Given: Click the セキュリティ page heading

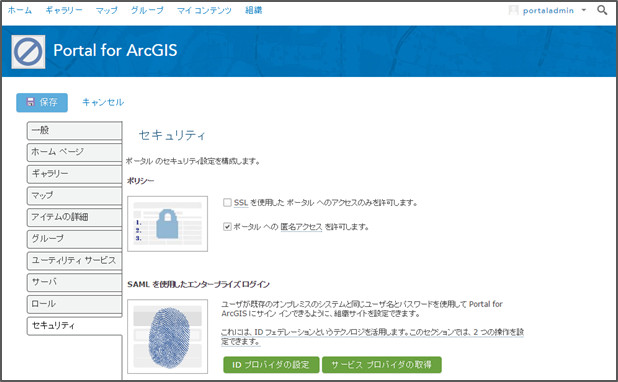Looking at the screenshot, I should 172,135.
